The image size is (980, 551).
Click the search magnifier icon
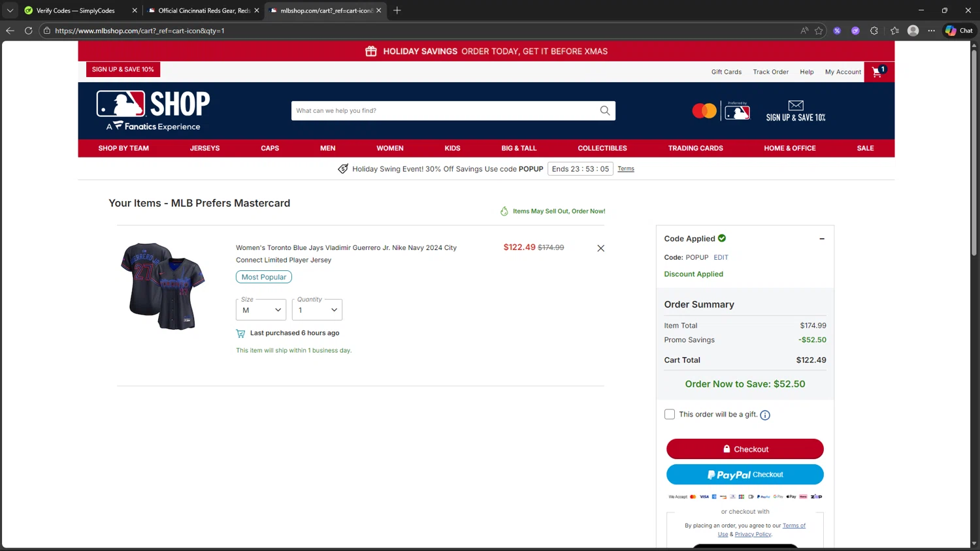pos(605,110)
